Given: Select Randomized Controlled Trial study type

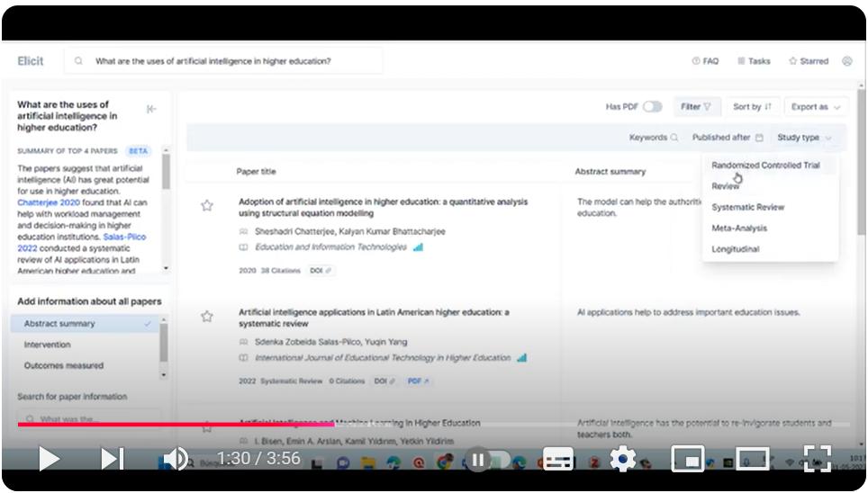Looking at the screenshot, I should [765, 165].
